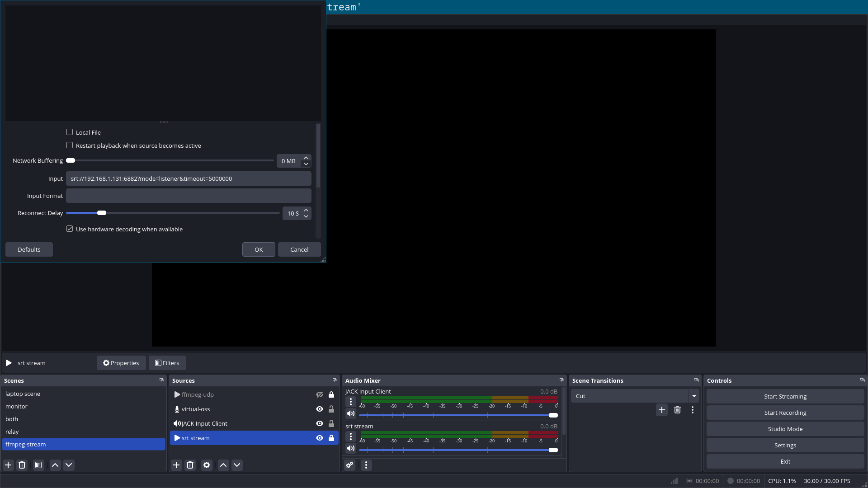This screenshot has height=488, width=868.
Task: Undock the Audio Mixer panel
Action: 562,380
